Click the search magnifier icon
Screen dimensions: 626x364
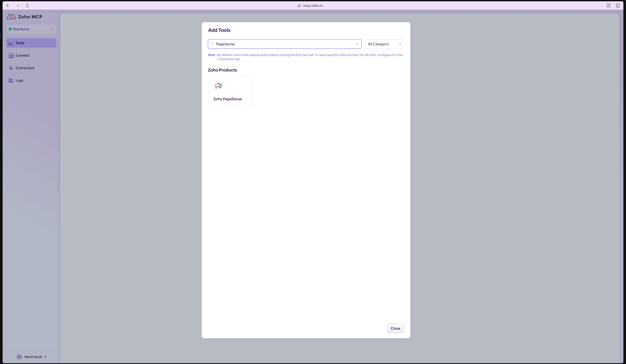[212, 44]
